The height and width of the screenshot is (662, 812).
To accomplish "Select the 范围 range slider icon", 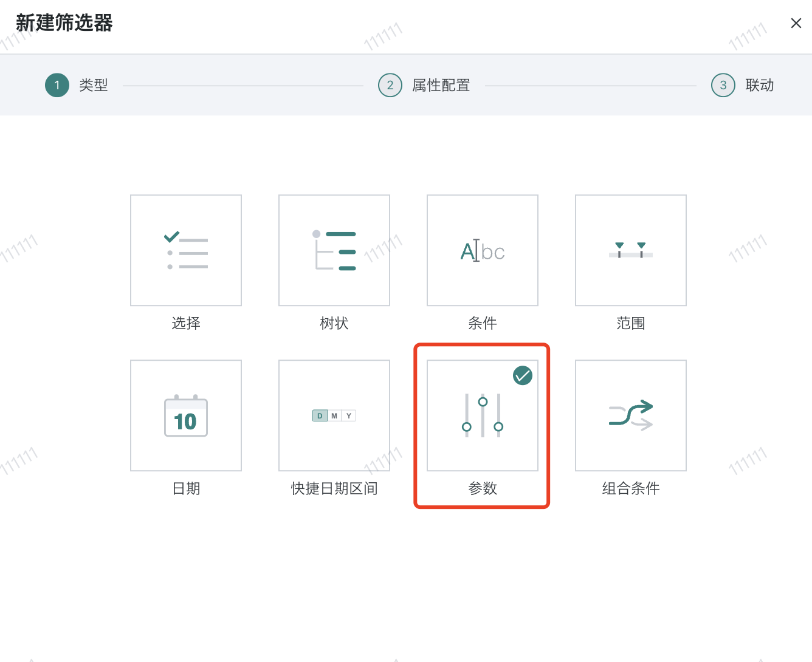I will [631, 250].
